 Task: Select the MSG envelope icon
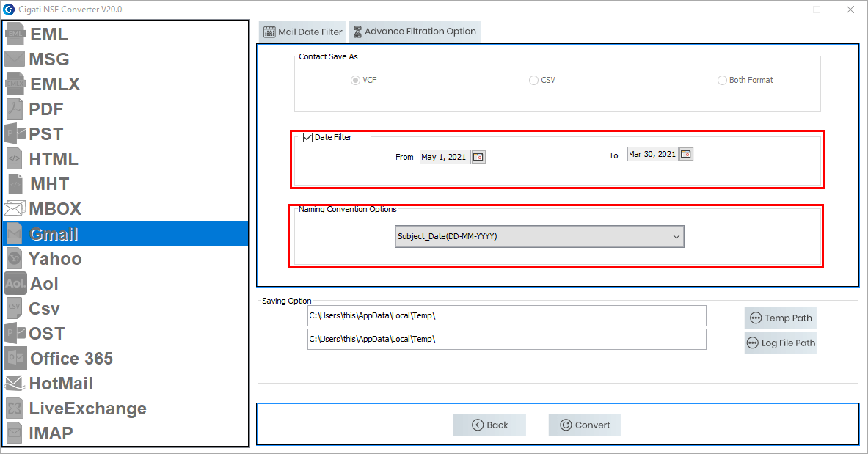click(x=15, y=59)
